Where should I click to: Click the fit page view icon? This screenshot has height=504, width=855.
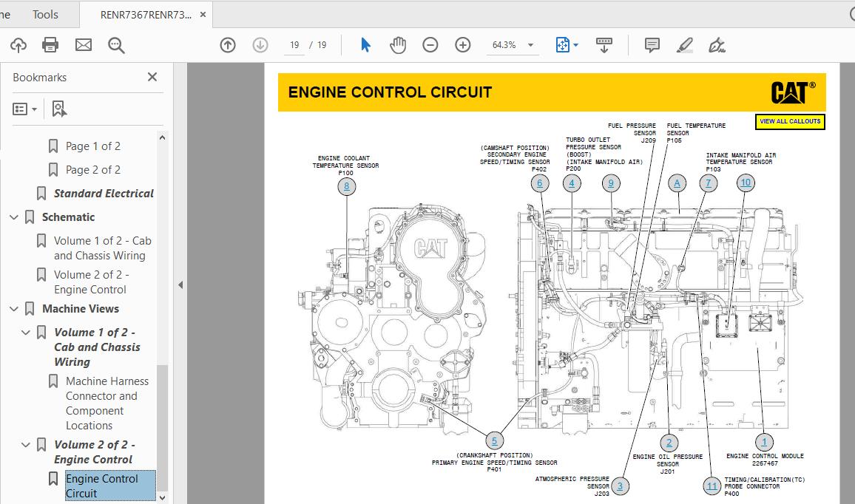pyautogui.click(x=563, y=44)
